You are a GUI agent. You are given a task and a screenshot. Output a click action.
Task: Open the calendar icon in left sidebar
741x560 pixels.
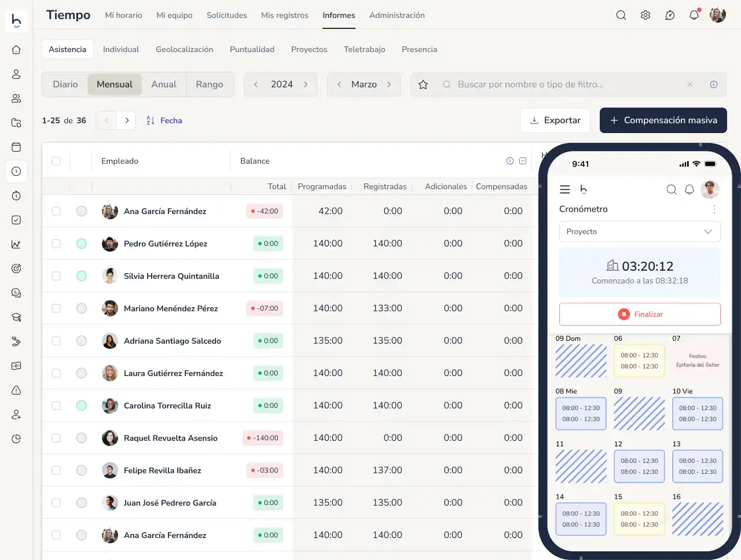(x=16, y=147)
